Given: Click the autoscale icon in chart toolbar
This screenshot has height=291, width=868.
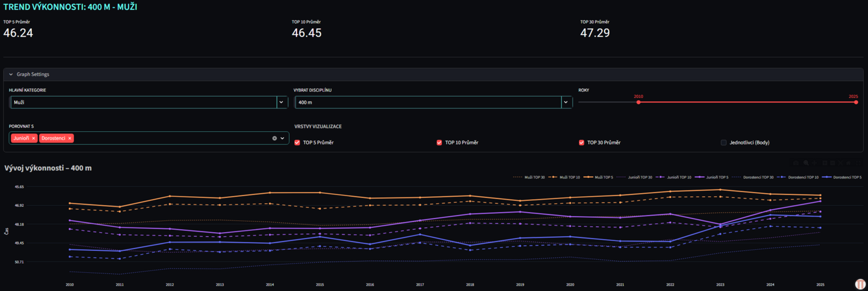Looking at the screenshot, I should pos(841,163).
